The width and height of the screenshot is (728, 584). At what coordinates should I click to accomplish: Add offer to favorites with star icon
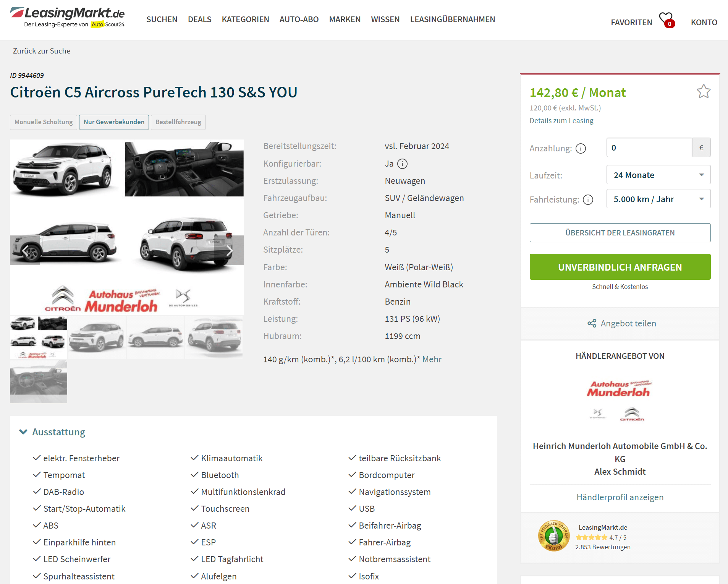click(x=703, y=91)
